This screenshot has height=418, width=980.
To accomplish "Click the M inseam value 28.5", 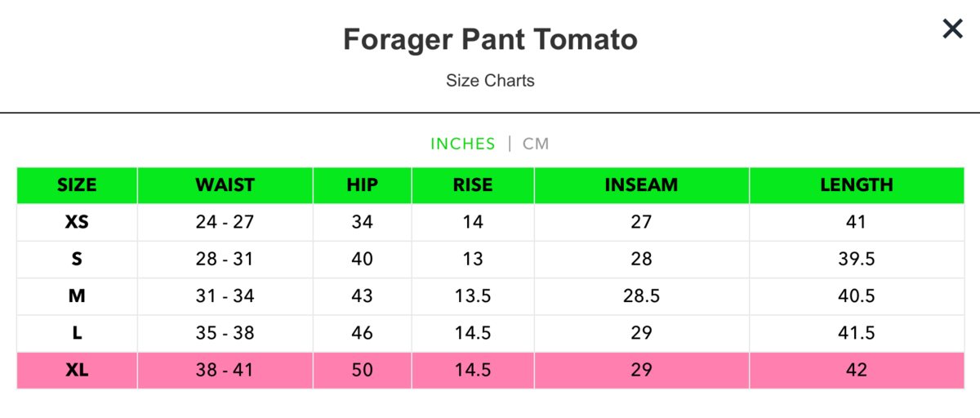I will tap(641, 296).
